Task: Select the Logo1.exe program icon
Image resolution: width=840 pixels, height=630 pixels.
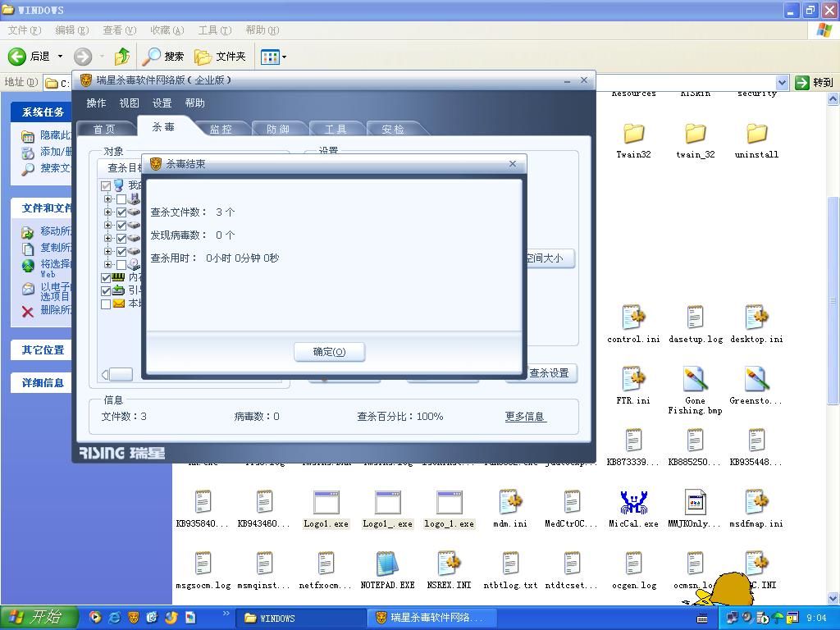Action: [326, 502]
